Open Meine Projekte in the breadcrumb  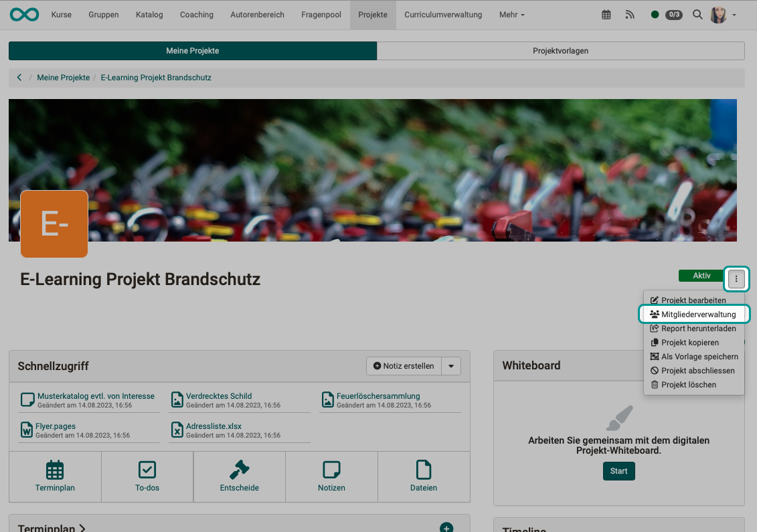pyautogui.click(x=63, y=77)
